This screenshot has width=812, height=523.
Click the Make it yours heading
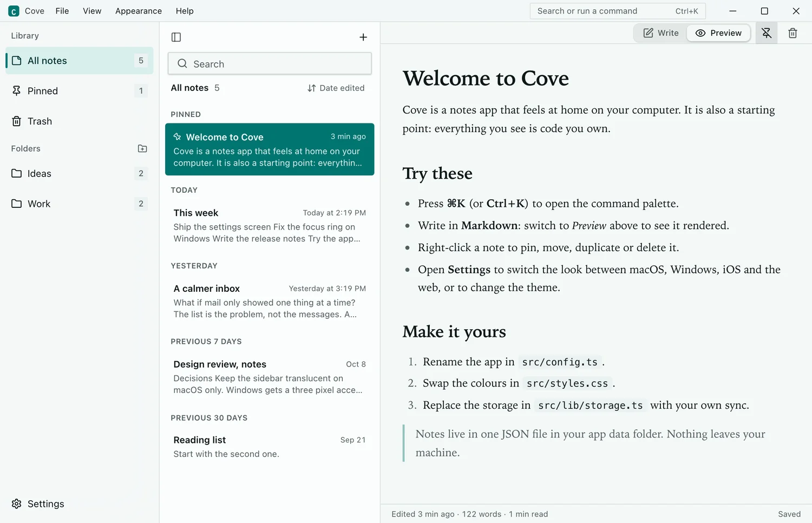pos(454,331)
